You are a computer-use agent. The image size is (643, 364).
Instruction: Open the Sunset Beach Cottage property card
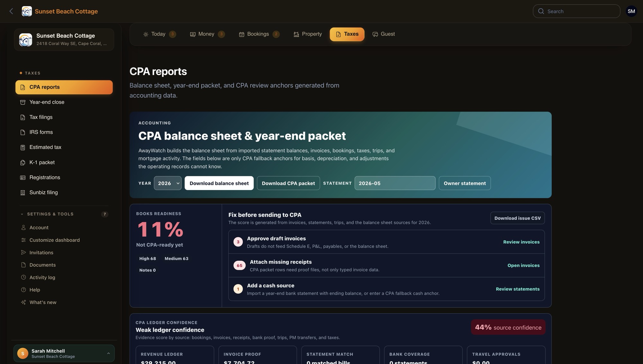[x=64, y=40]
